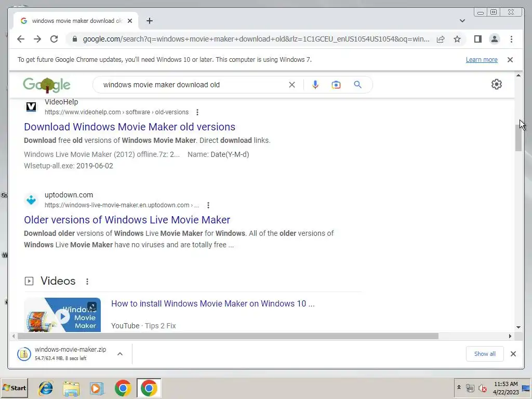The image size is (532, 399).
Task: Toggle the Chrome side panel icon
Action: click(x=478, y=39)
